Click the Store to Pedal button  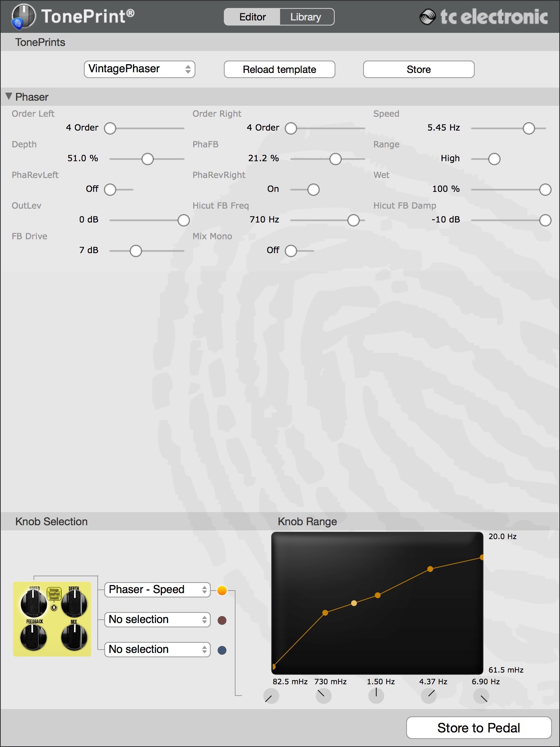(x=478, y=728)
